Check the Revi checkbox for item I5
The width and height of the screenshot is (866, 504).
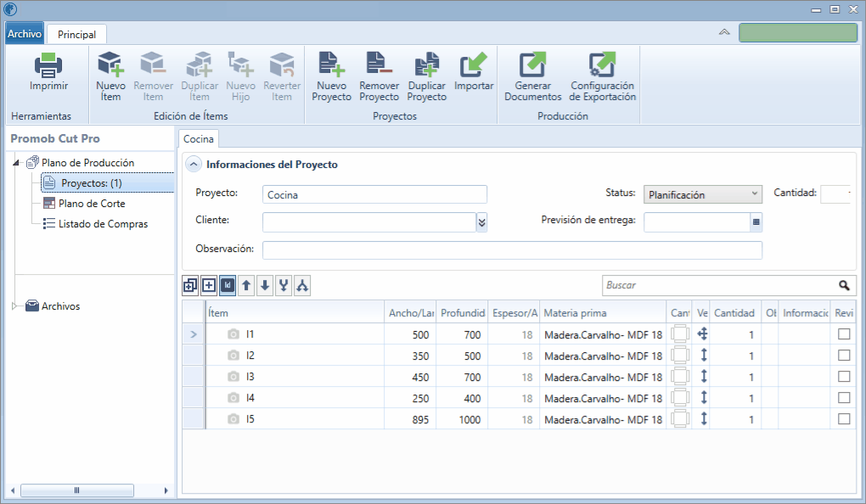[x=844, y=419]
